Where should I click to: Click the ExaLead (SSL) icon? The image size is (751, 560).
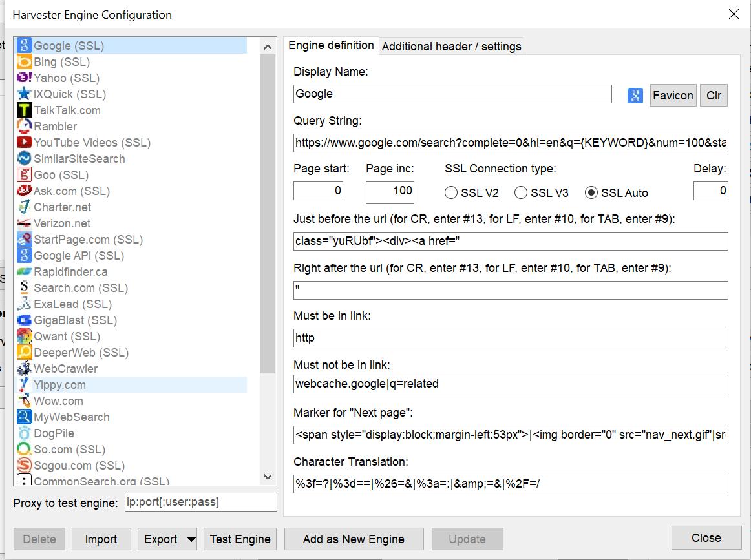(25, 304)
